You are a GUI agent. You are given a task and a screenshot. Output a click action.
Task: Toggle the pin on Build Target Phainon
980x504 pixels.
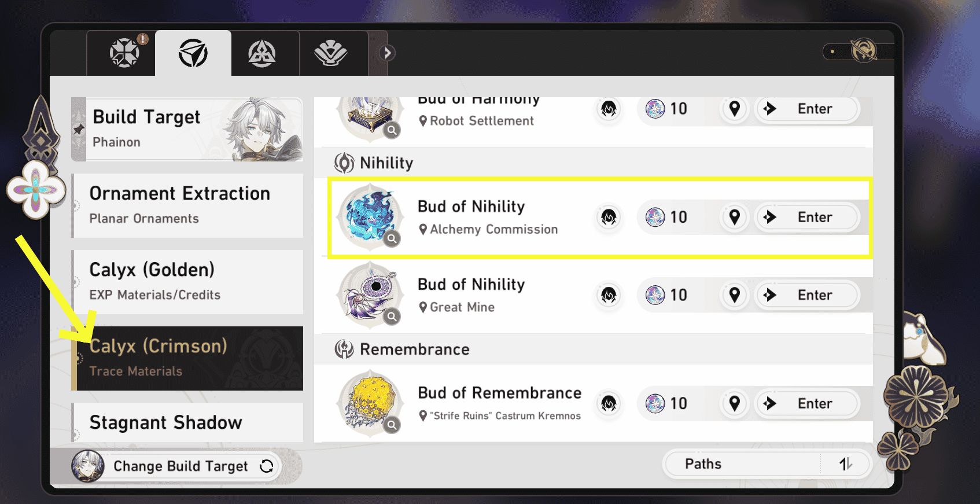click(79, 130)
